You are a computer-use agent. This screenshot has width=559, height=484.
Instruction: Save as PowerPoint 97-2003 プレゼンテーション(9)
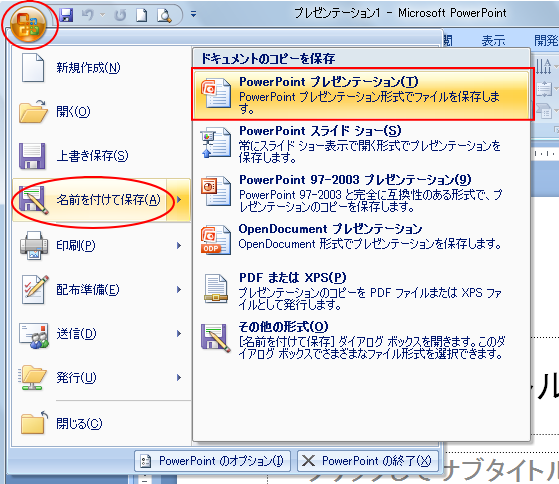pyautogui.click(x=361, y=193)
